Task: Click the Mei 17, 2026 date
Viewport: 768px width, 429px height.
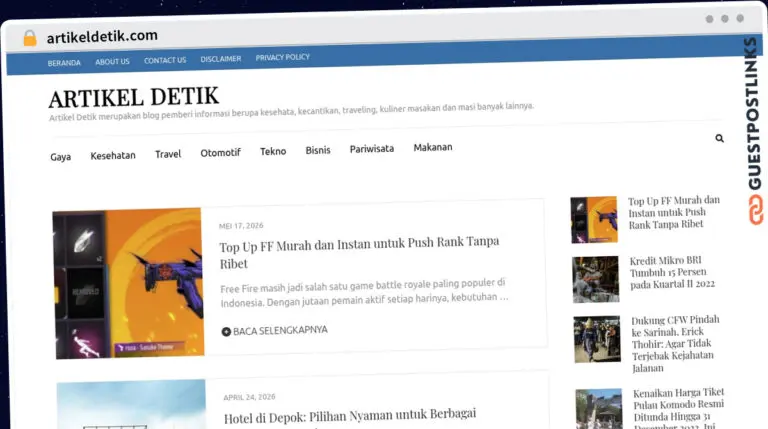Action: pos(241,226)
